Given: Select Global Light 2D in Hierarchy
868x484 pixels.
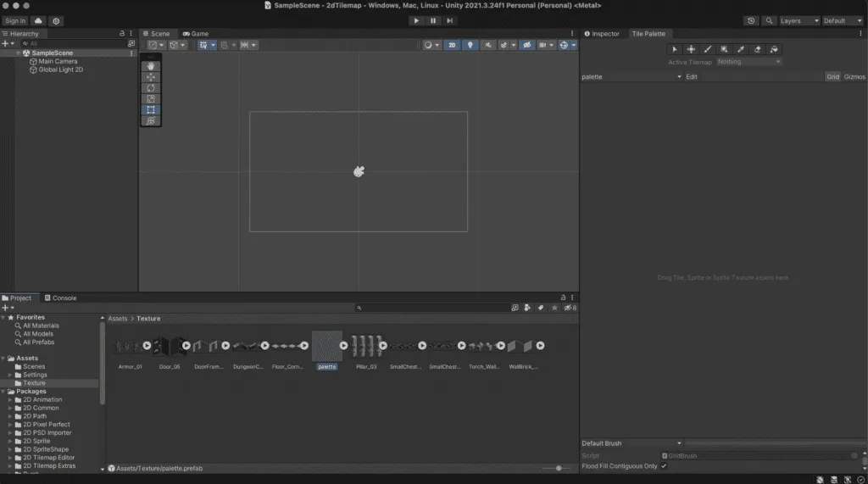Looking at the screenshot, I should point(60,70).
